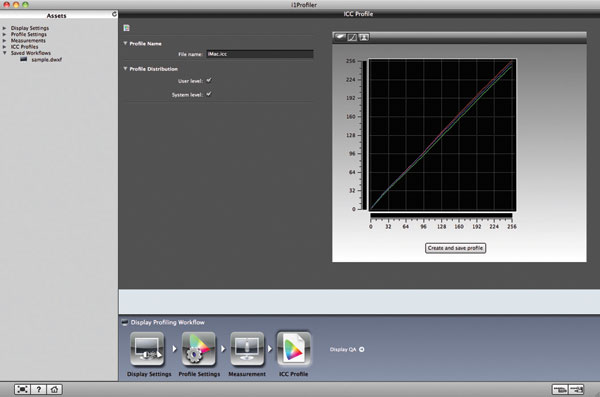Toggle the System level checkbox
Viewport: 600px width, 397px height.
[209, 94]
